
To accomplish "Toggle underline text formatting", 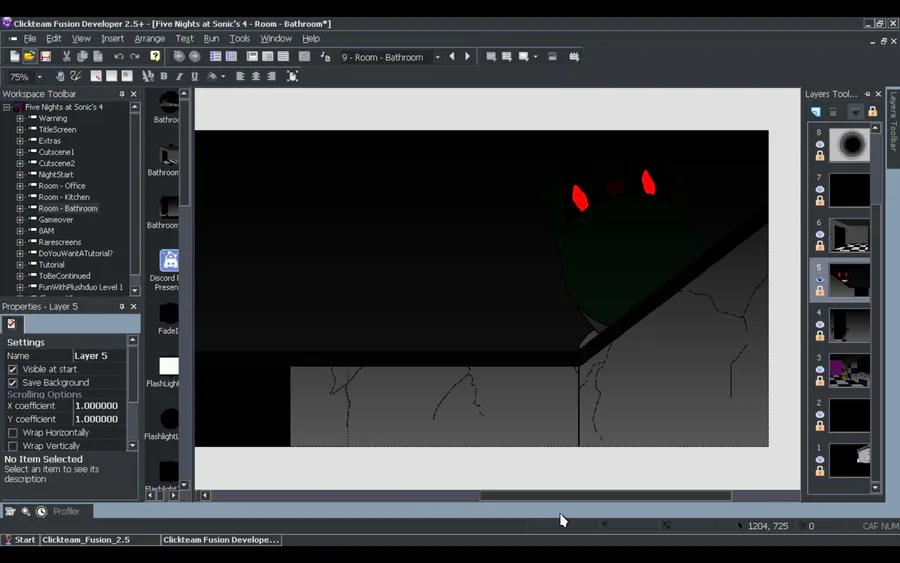I will [195, 76].
